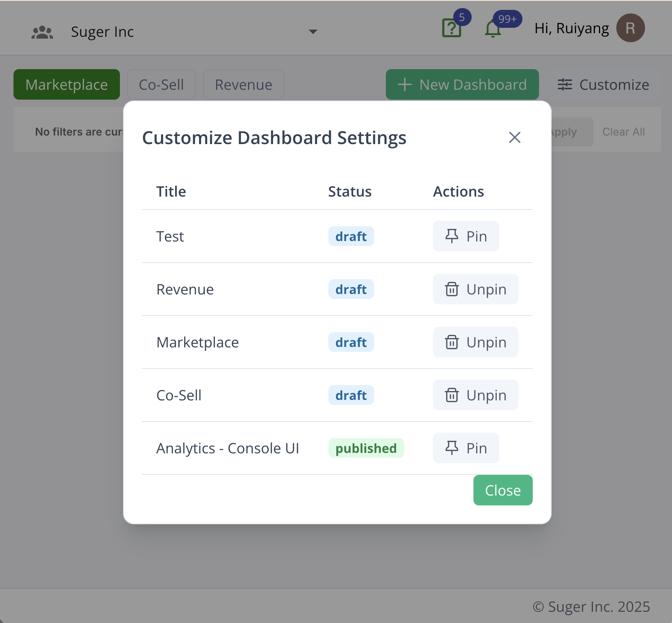Dismiss the dialog with the X icon
Screen dimensions: 672x623
click(x=514, y=138)
